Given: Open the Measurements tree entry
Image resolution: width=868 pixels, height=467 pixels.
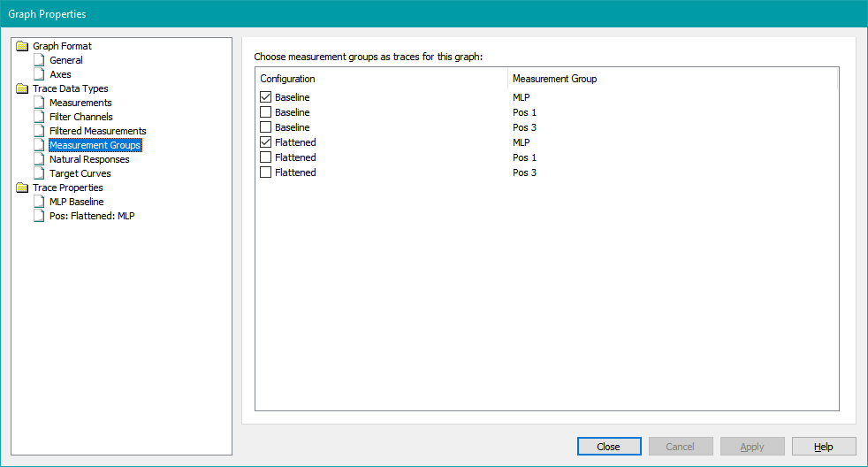Looking at the screenshot, I should coord(80,103).
